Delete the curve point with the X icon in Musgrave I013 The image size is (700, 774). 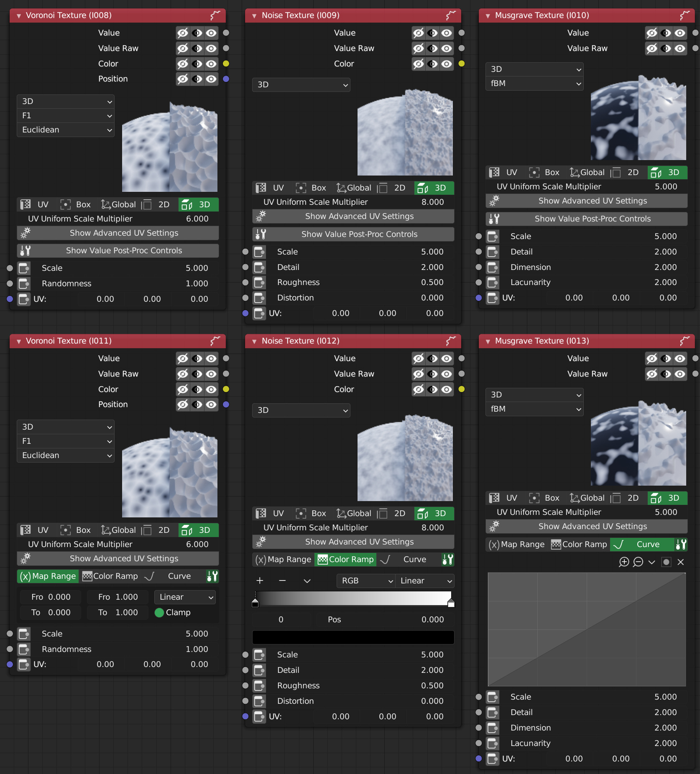pos(681,562)
